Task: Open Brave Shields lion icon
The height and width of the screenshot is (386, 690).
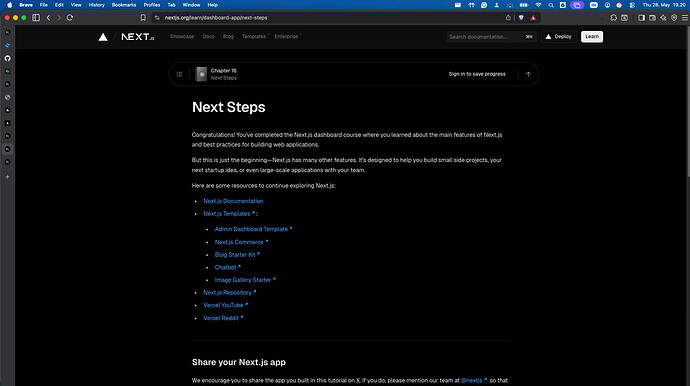Action: pyautogui.click(x=521, y=18)
